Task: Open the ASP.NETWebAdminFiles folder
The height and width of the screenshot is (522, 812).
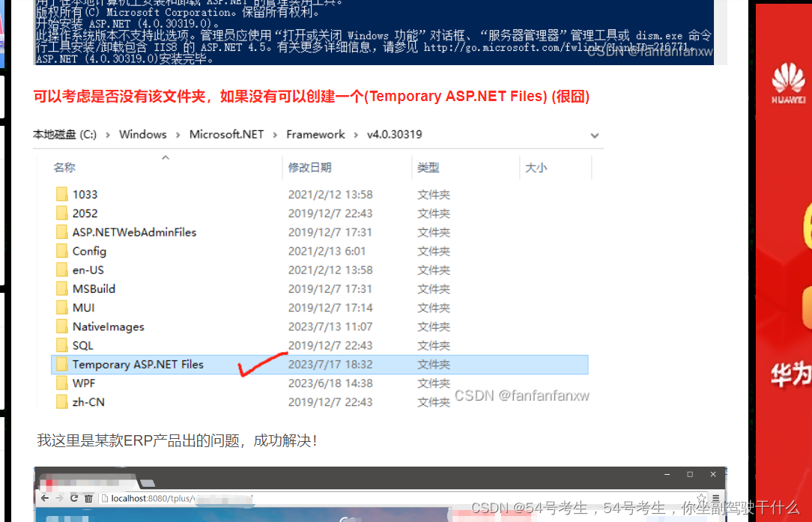Action: [133, 232]
